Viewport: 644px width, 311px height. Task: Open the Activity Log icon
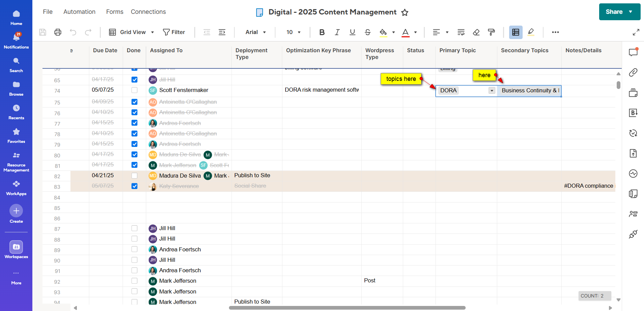(633, 174)
